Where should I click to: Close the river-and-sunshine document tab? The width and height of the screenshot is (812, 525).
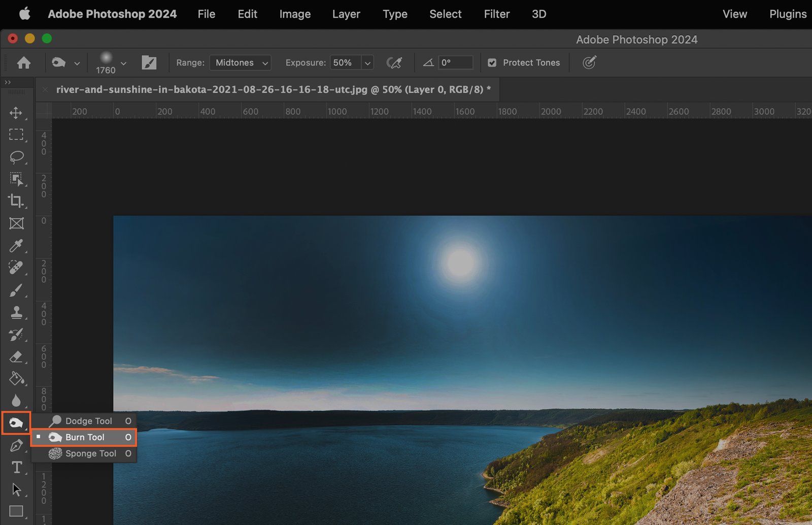[45, 89]
